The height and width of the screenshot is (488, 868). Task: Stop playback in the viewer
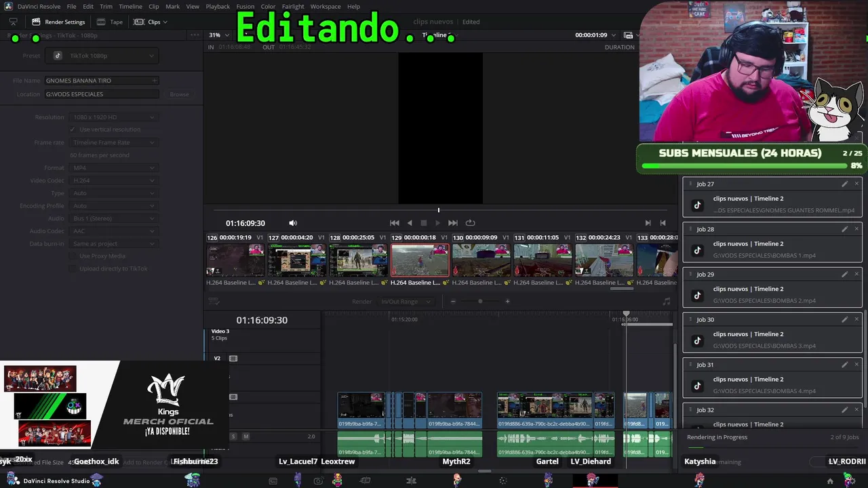tap(424, 223)
